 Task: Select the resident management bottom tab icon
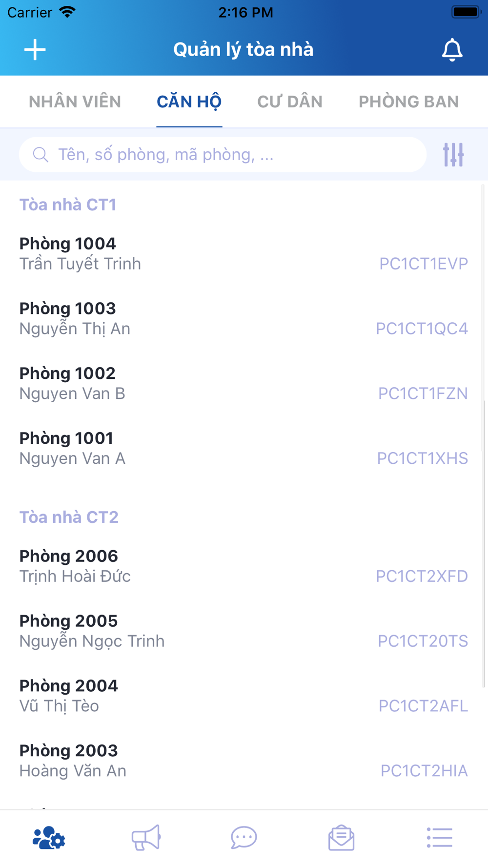click(x=49, y=838)
